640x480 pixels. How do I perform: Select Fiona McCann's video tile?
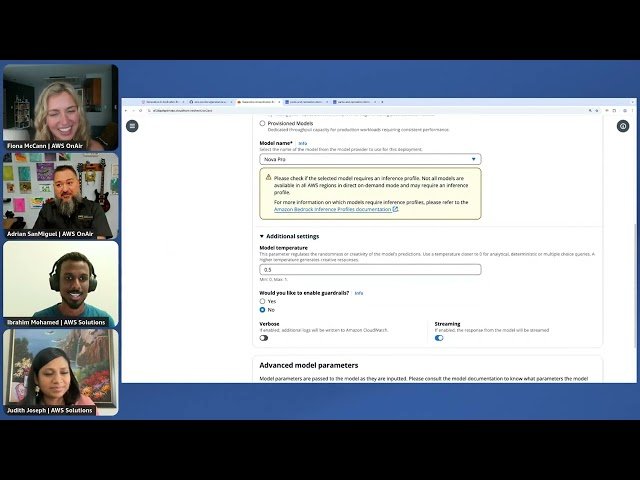coord(61,107)
